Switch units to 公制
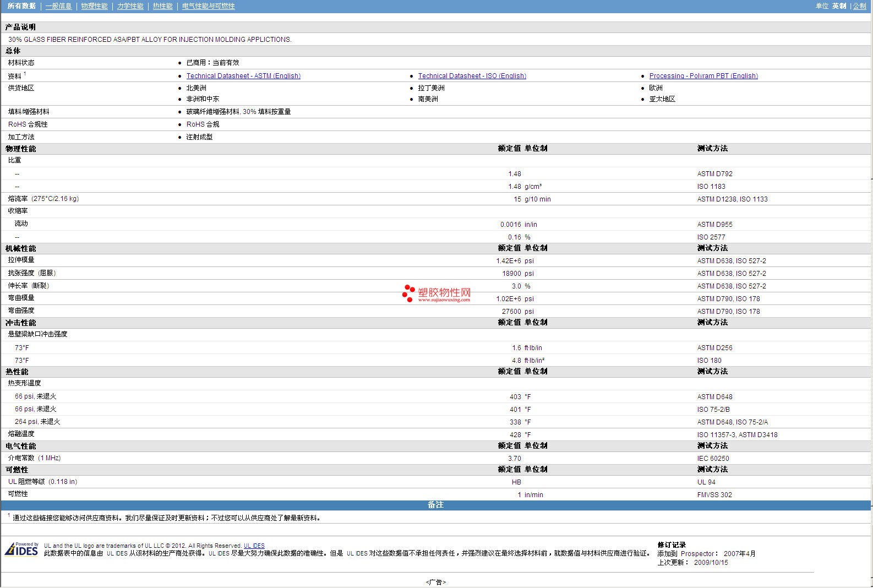Viewport: 873px width, 588px height. coord(859,6)
